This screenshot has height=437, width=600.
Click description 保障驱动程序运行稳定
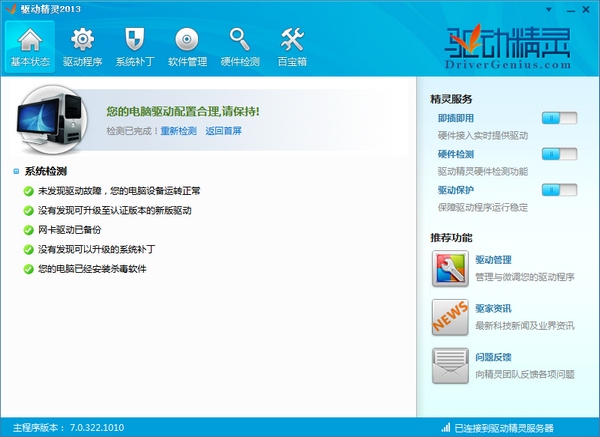click(x=483, y=207)
